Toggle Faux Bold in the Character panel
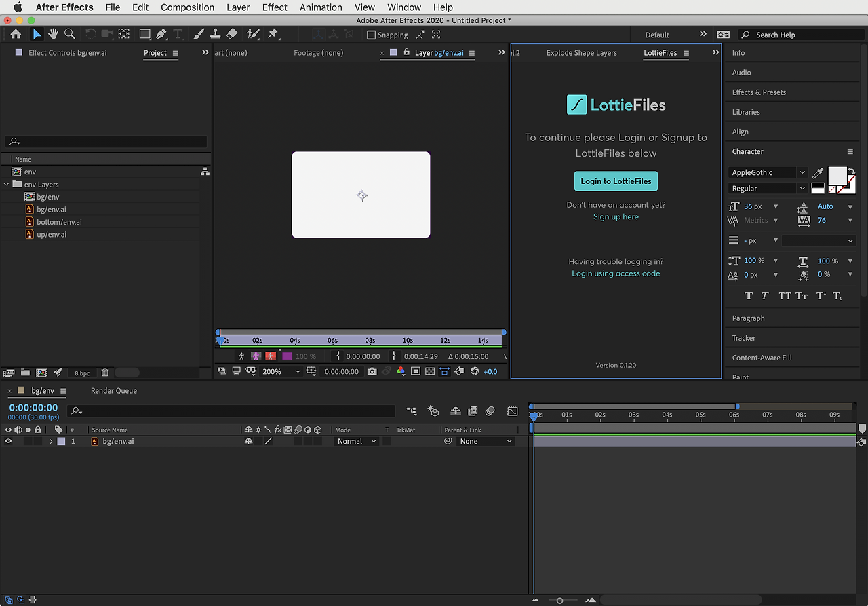 click(749, 296)
